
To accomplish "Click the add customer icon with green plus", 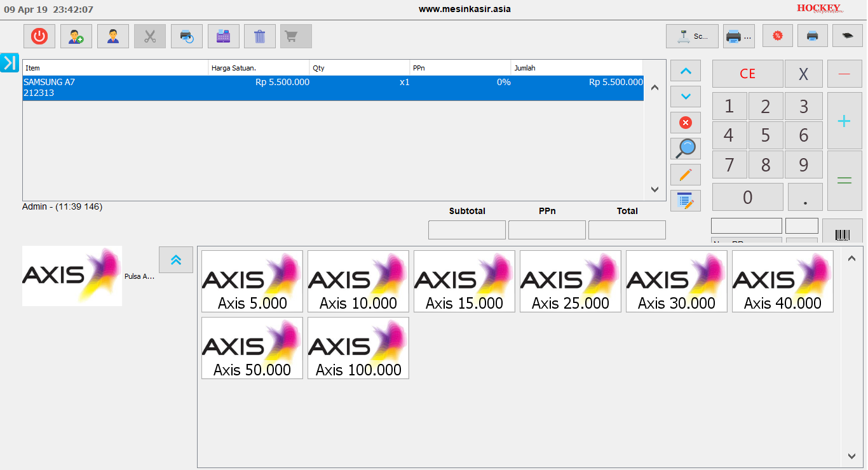I will coord(76,36).
